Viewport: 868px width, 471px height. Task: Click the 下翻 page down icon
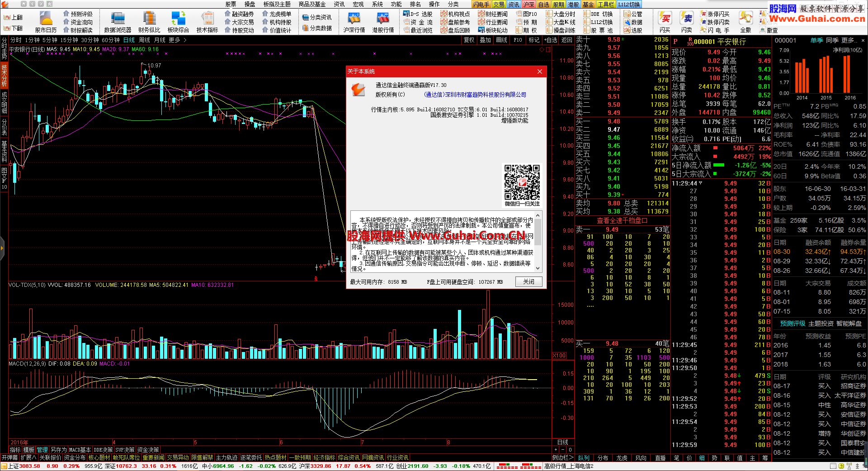pyautogui.click(x=13, y=28)
